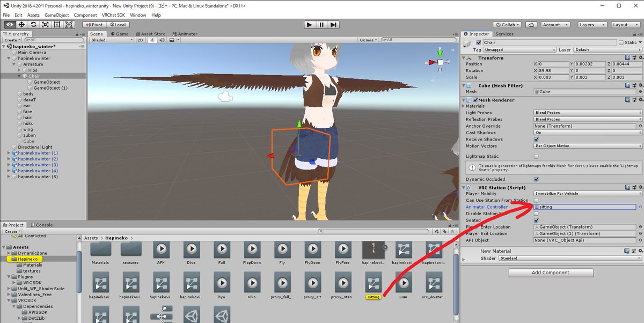
Task: Click the Rotation X field 89.98
Action: (x=553, y=70)
